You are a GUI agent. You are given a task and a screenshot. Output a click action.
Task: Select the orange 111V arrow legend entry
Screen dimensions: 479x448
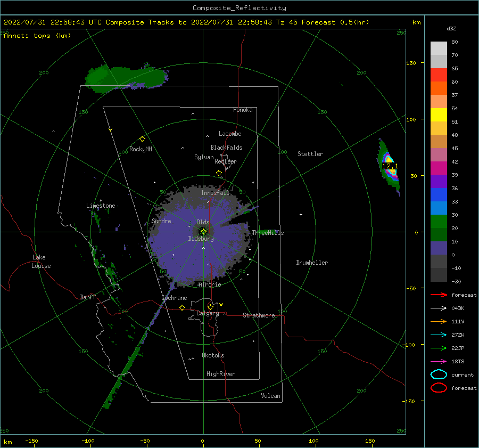point(439,321)
